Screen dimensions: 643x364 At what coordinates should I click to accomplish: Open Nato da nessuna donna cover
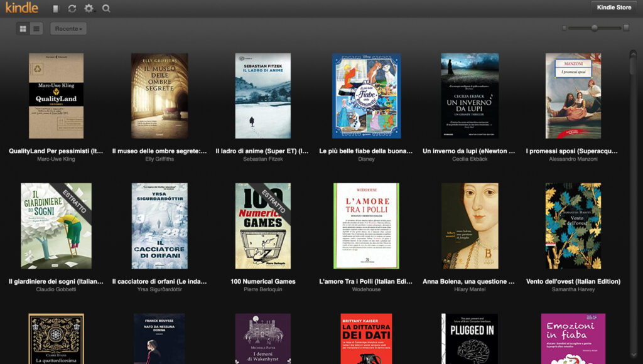point(159,339)
